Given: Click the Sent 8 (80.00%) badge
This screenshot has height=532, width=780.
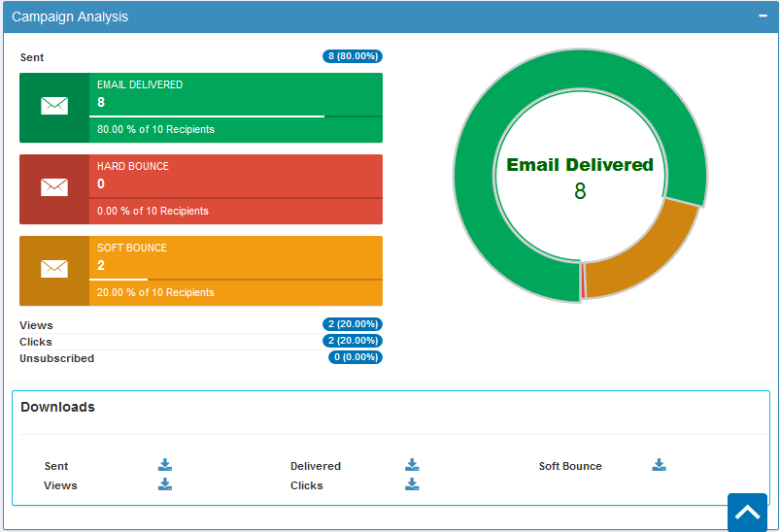Looking at the screenshot, I should tap(353, 56).
